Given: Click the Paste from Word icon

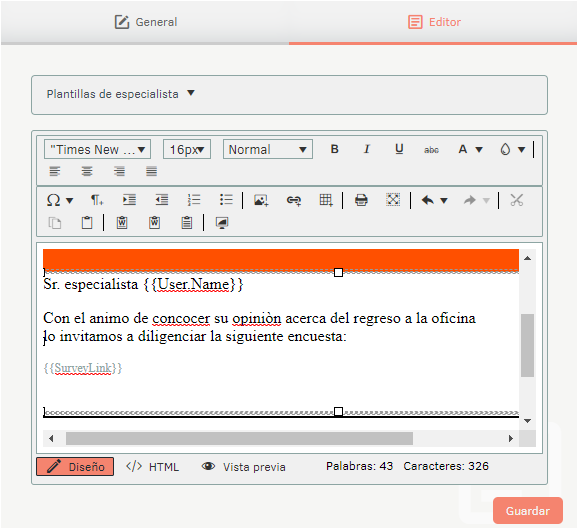Looking at the screenshot, I should click(122, 223).
